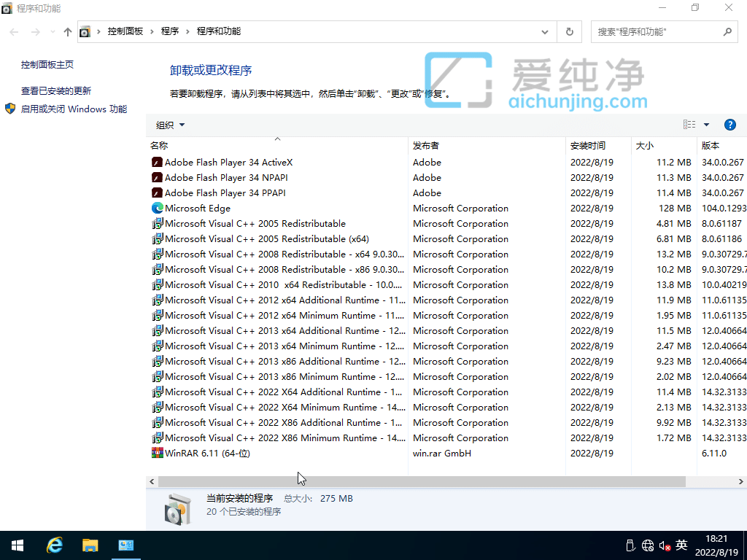
Task: Select Microsoft Visual C++ 2013 x86 Minimum Runtime
Action: (x=285, y=377)
